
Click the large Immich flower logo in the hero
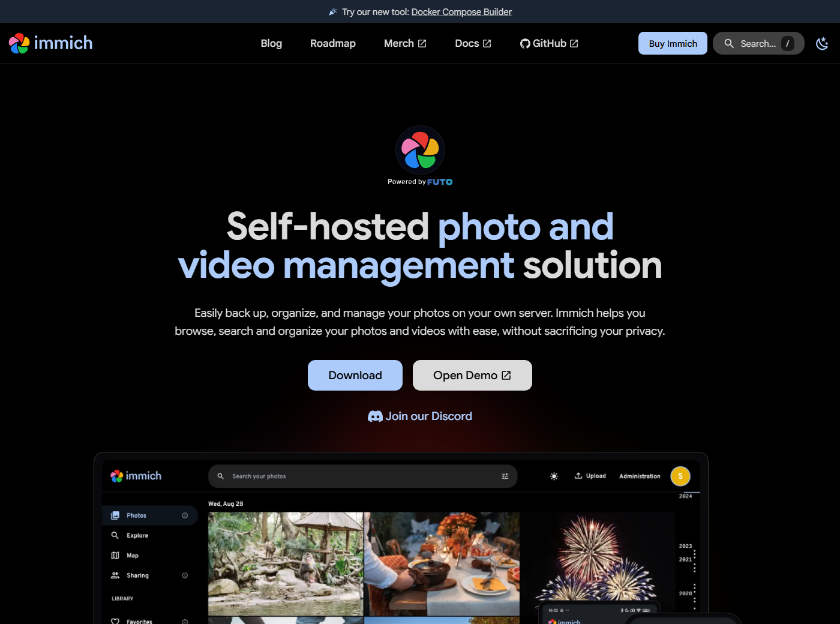coord(420,150)
